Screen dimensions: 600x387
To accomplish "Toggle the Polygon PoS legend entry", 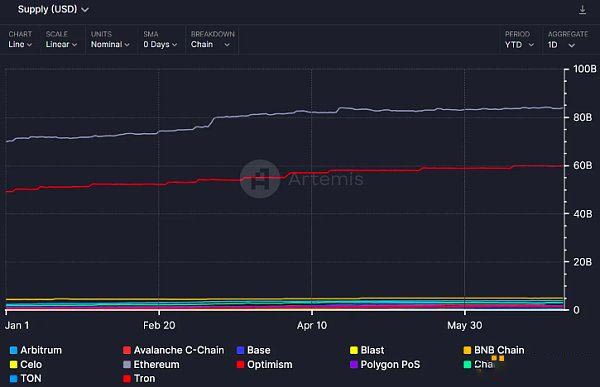I will pos(385,364).
